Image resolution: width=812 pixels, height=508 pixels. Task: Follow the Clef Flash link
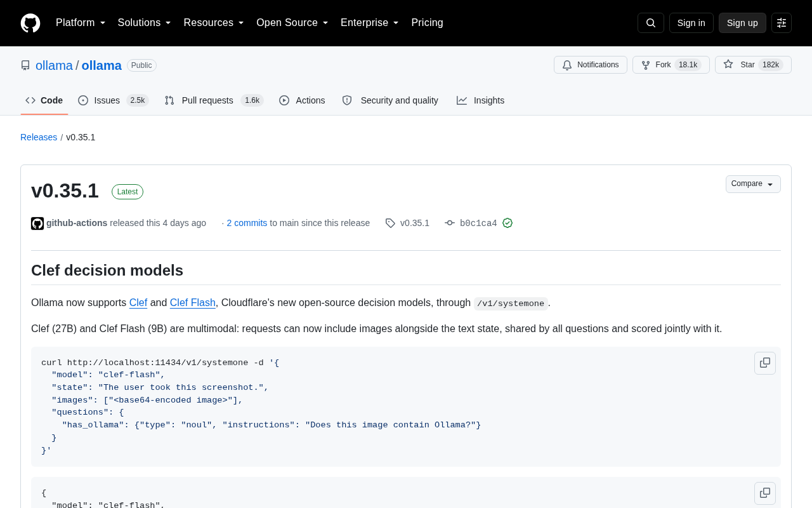(x=193, y=303)
